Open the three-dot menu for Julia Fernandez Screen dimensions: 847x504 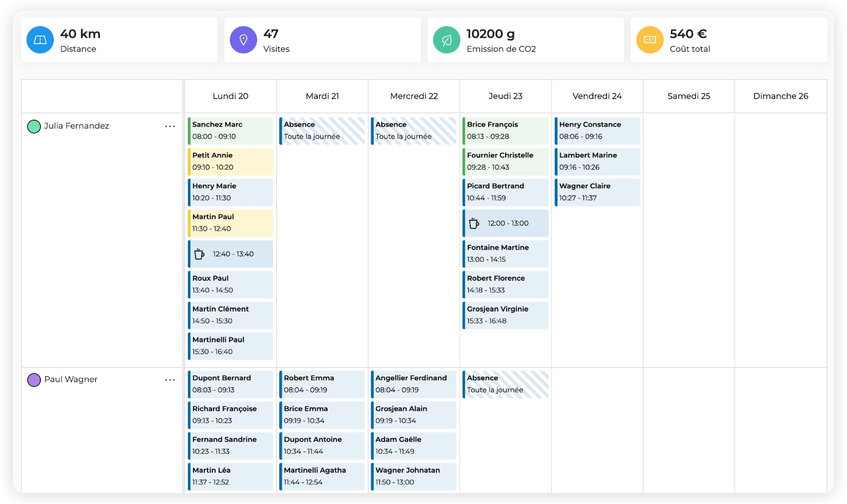170,126
